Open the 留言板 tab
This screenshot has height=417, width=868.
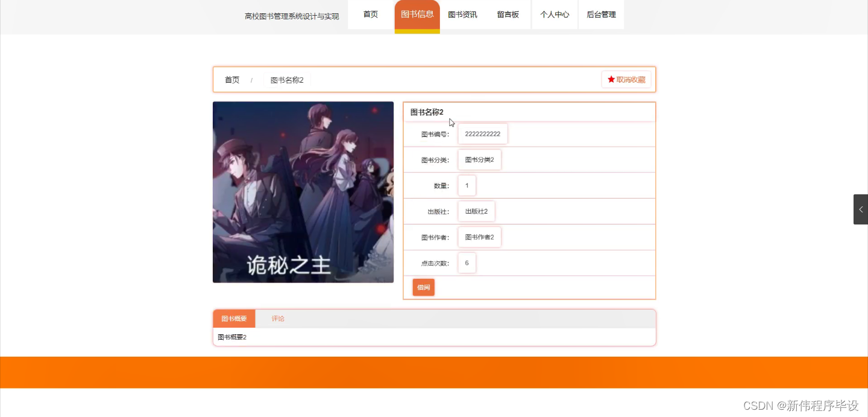point(508,14)
